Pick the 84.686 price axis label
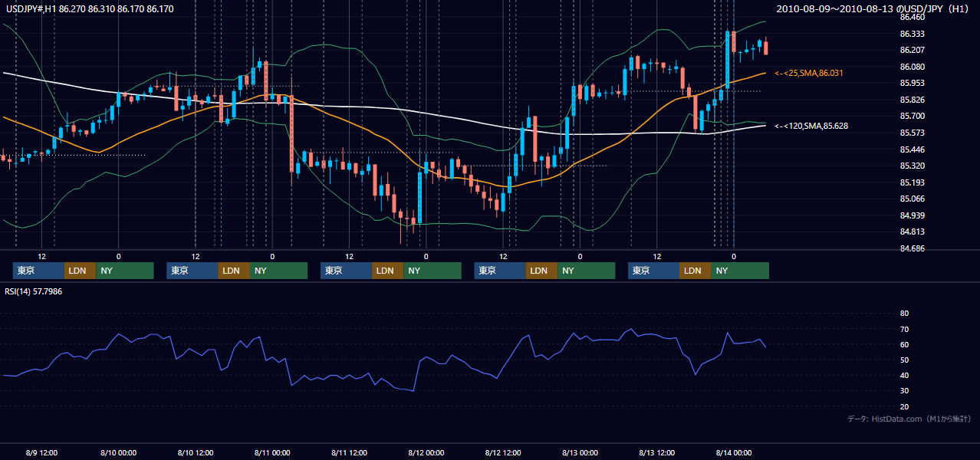Viewport: 980px width, 460px height. click(x=912, y=248)
